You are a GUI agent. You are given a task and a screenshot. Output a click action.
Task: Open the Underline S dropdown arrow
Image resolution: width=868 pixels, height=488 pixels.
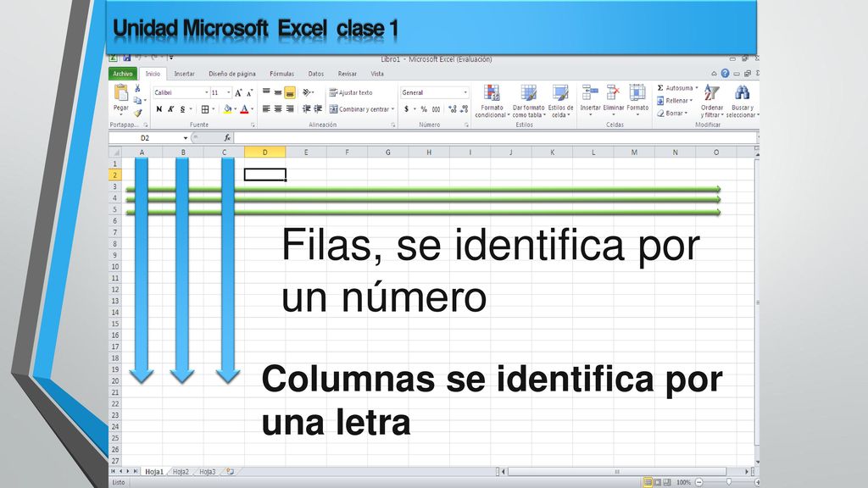tap(191, 109)
